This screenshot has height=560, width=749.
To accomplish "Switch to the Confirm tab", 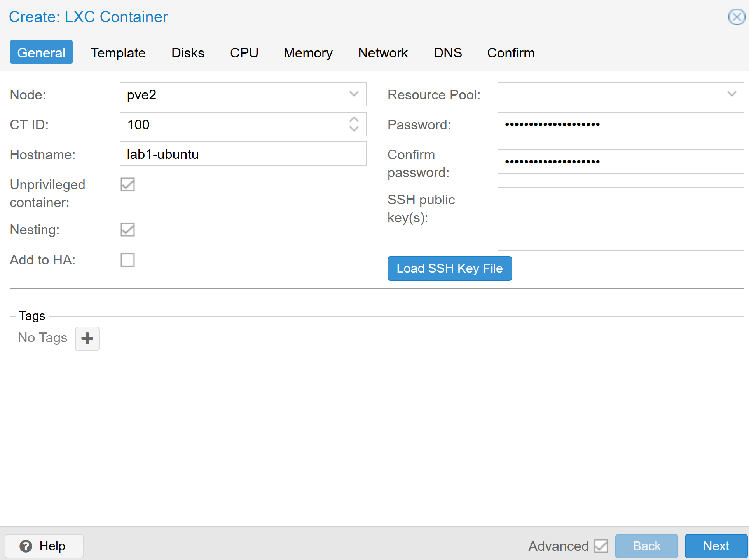I will point(511,52).
